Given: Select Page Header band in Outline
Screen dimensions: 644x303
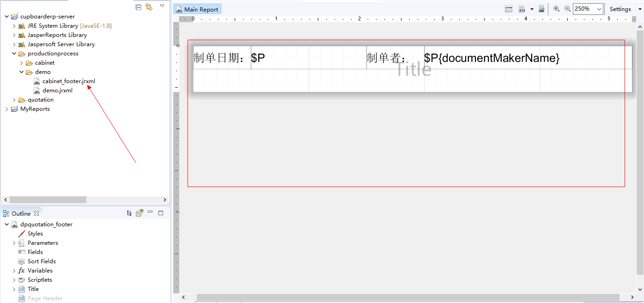Looking at the screenshot, I should point(45,298).
